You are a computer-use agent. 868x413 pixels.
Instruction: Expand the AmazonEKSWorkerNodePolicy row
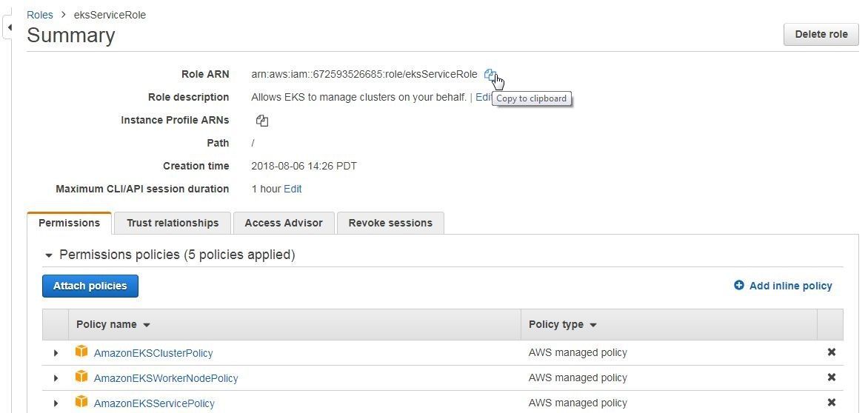(56, 378)
